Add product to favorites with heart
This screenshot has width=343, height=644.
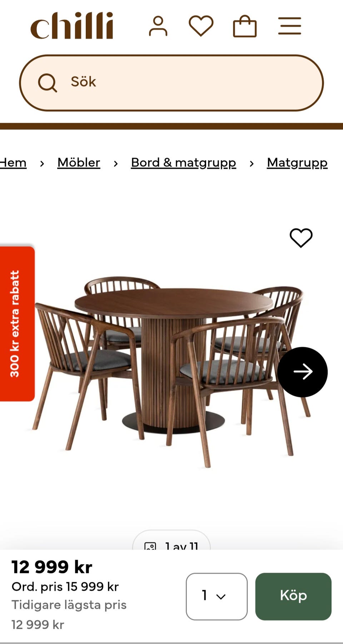pyautogui.click(x=301, y=238)
